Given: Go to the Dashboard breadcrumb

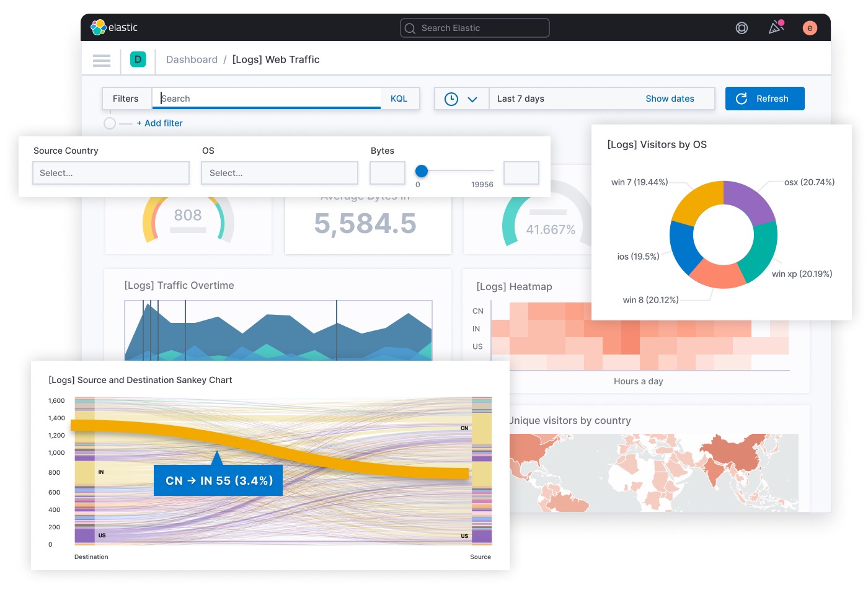Looking at the screenshot, I should (192, 59).
